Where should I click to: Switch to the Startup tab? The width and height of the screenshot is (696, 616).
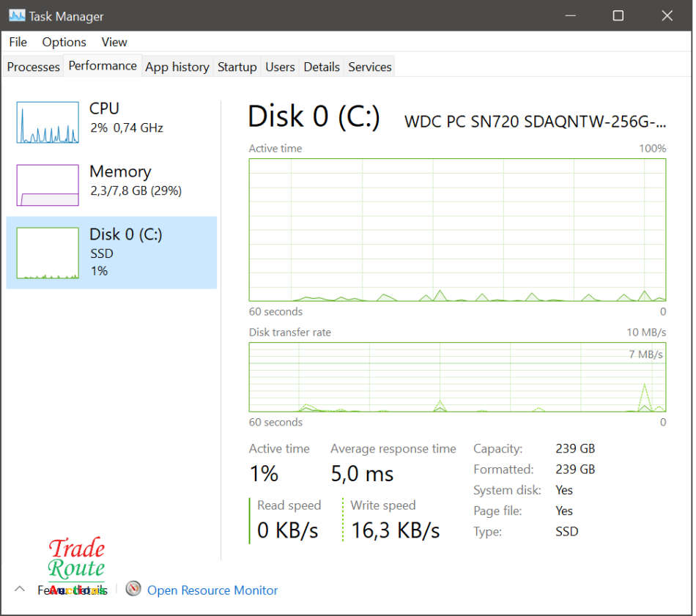[237, 67]
